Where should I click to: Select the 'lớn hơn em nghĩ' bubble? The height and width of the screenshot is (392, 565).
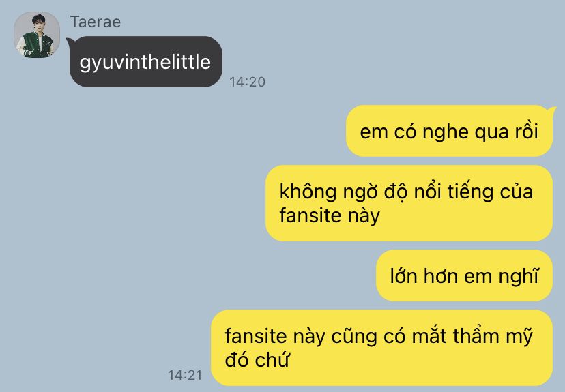point(464,275)
